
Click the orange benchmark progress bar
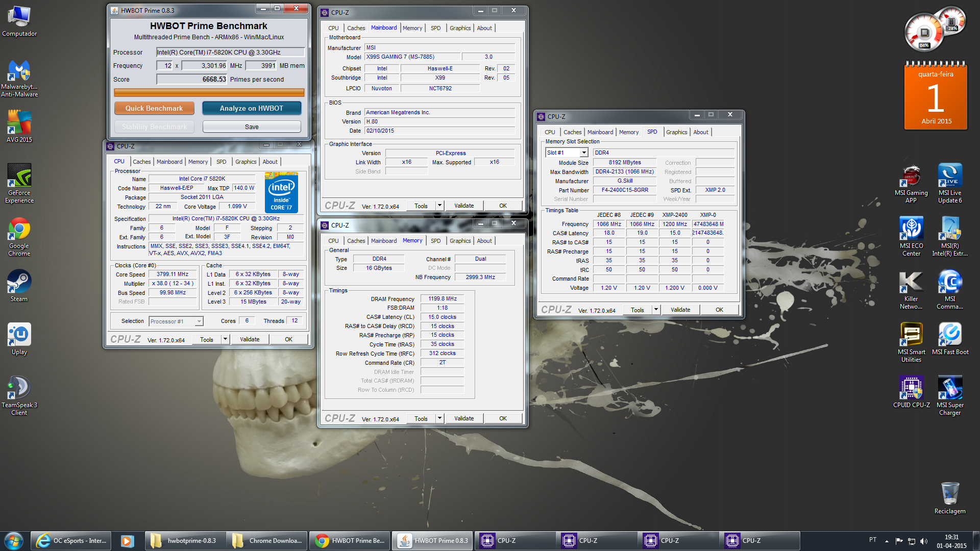(209, 93)
